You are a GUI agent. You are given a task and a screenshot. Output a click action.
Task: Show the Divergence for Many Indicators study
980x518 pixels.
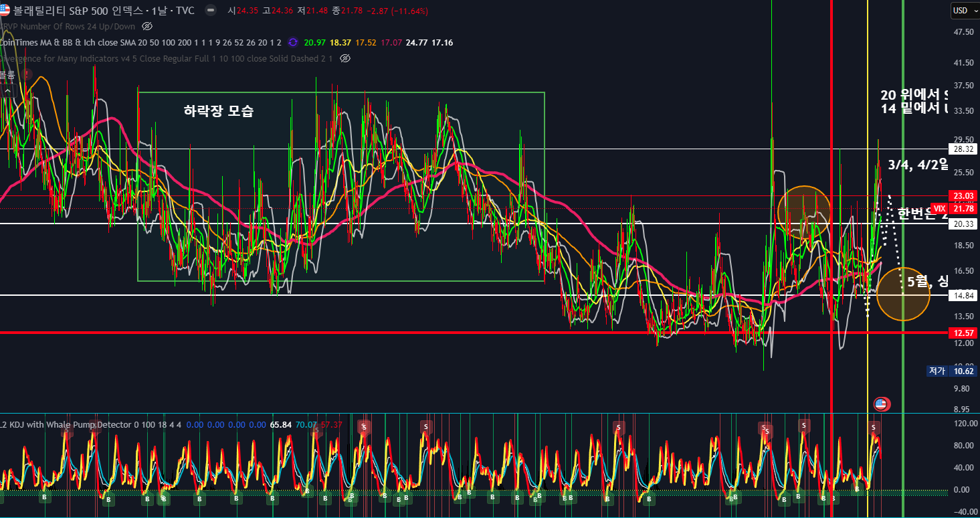tap(345, 58)
